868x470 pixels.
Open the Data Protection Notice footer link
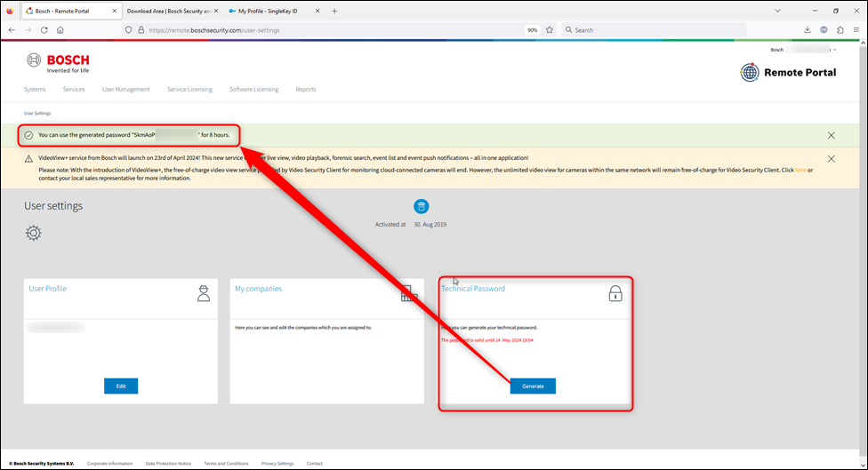coord(168,463)
